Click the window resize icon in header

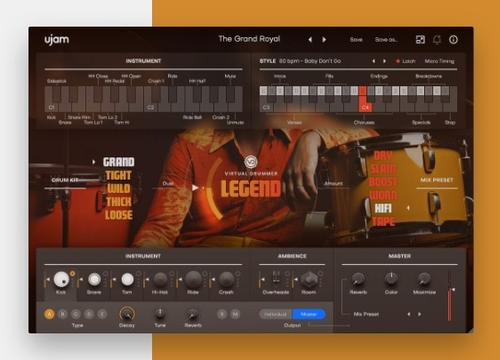click(420, 40)
